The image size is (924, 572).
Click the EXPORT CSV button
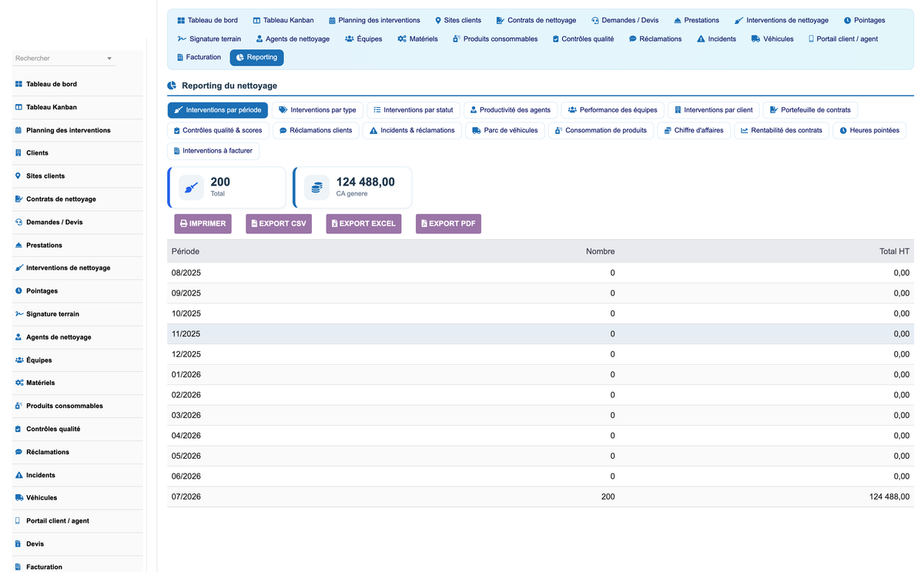(279, 223)
